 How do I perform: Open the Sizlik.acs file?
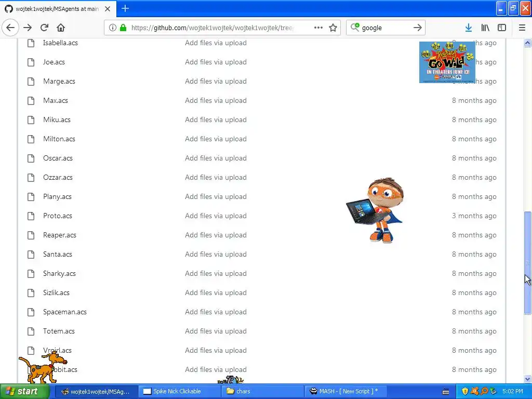click(x=56, y=293)
